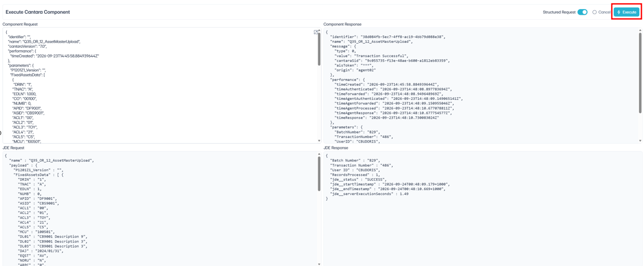Click the "jde__serverExecutionSeconds": 1.49 line
Viewport: 644px width, 266px height.
click(369, 194)
